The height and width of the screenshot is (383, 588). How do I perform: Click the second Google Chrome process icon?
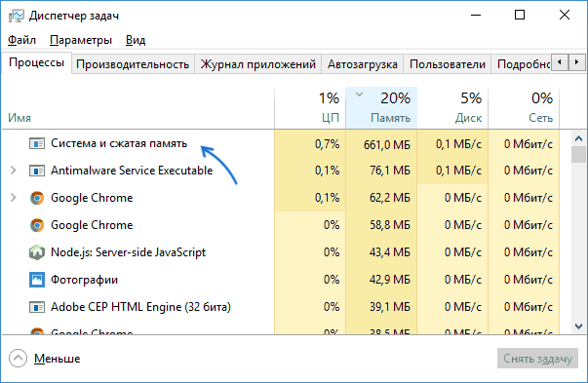tap(37, 225)
